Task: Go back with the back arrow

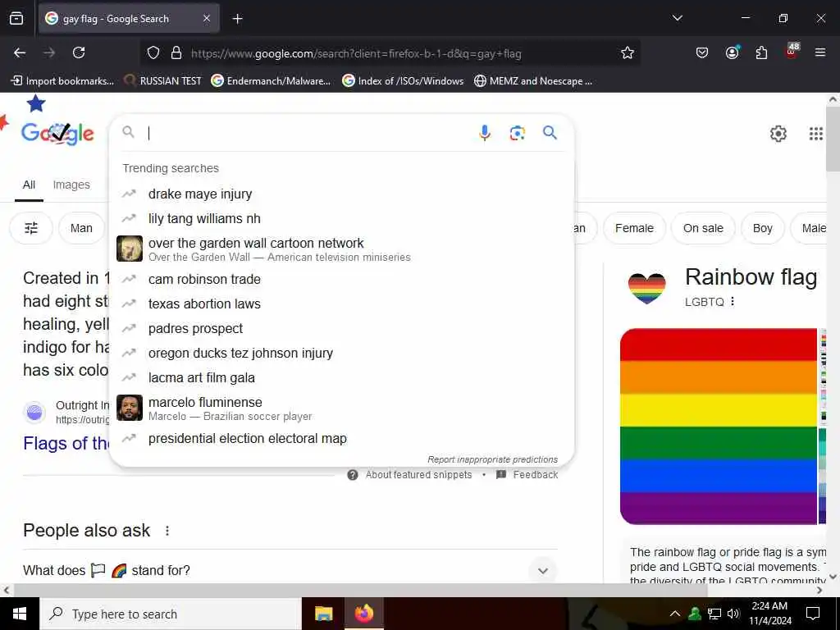Action: (20, 52)
